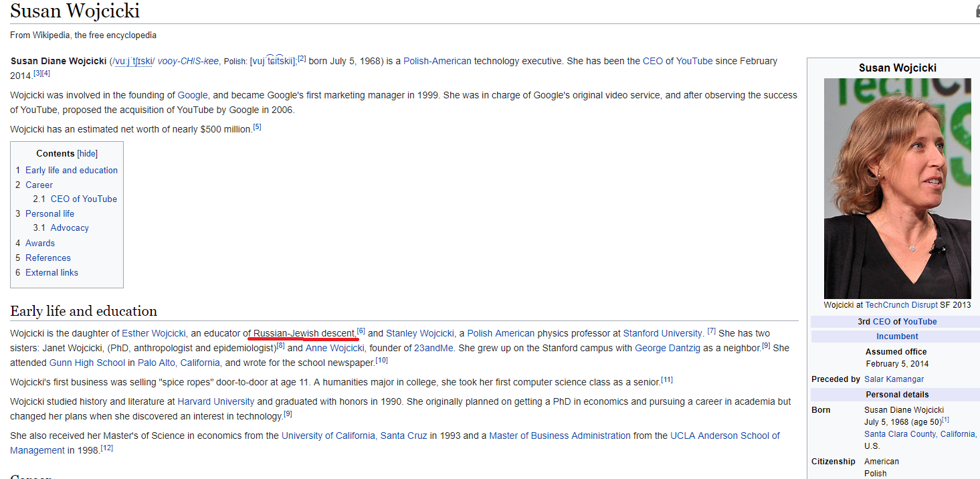Open External links from contents
980x479 pixels.
[x=52, y=273]
